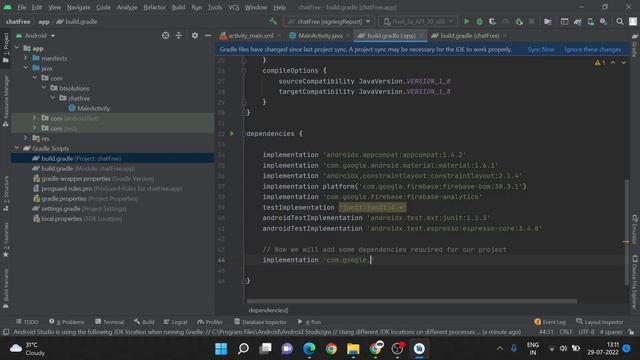Screen dimensions: 640x360
Task: Collapse the Gradle Scripts node
Action: [17, 149]
